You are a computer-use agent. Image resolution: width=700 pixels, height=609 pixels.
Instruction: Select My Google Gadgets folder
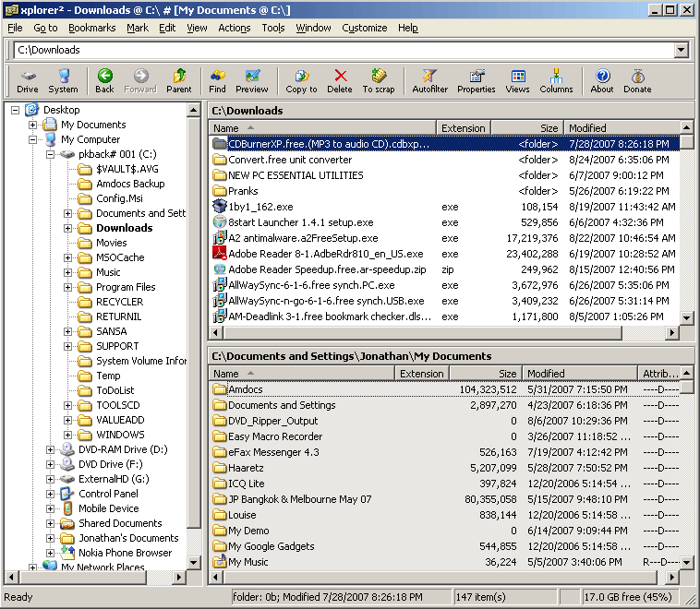coord(444,546)
